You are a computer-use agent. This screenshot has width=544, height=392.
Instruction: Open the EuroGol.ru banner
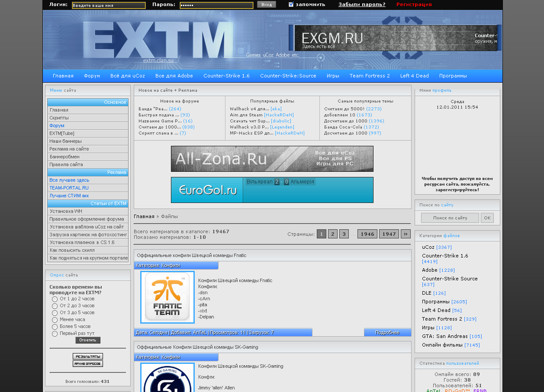click(272, 190)
